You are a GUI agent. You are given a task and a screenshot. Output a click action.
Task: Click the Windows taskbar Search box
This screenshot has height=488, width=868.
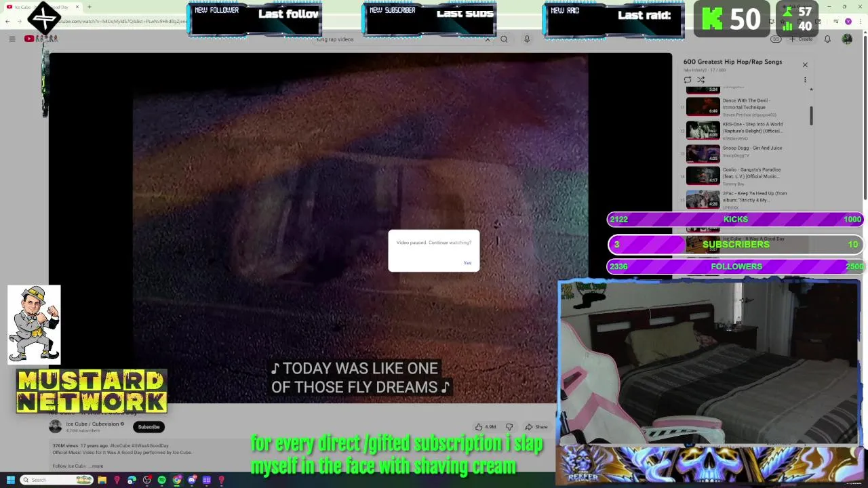click(58, 480)
